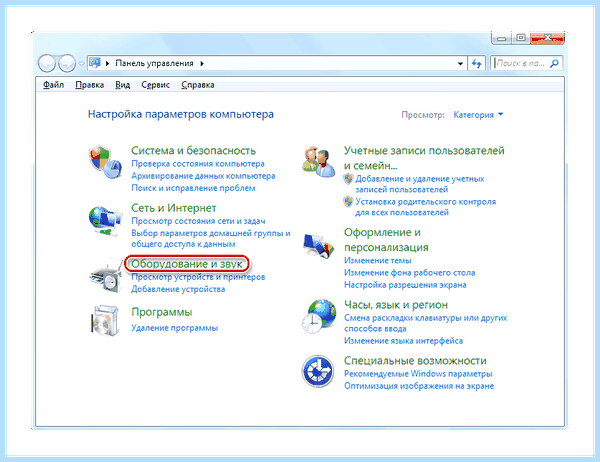This screenshot has height=462, width=600.
Task: Click the refresh arrows button in address bar
Action: [476, 63]
